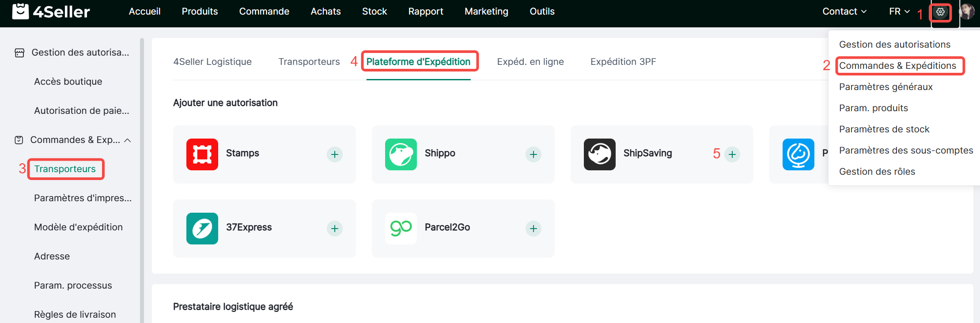Open the Contact dropdown
The height and width of the screenshot is (323, 980).
[x=844, y=11]
